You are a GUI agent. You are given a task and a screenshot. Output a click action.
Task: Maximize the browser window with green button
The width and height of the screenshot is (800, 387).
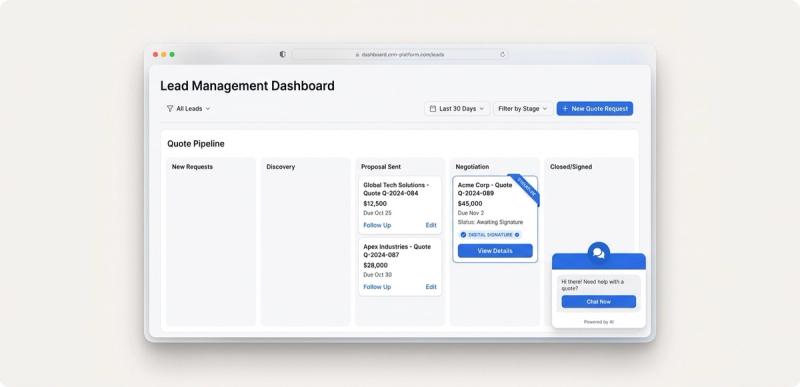click(x=172, y=54)
